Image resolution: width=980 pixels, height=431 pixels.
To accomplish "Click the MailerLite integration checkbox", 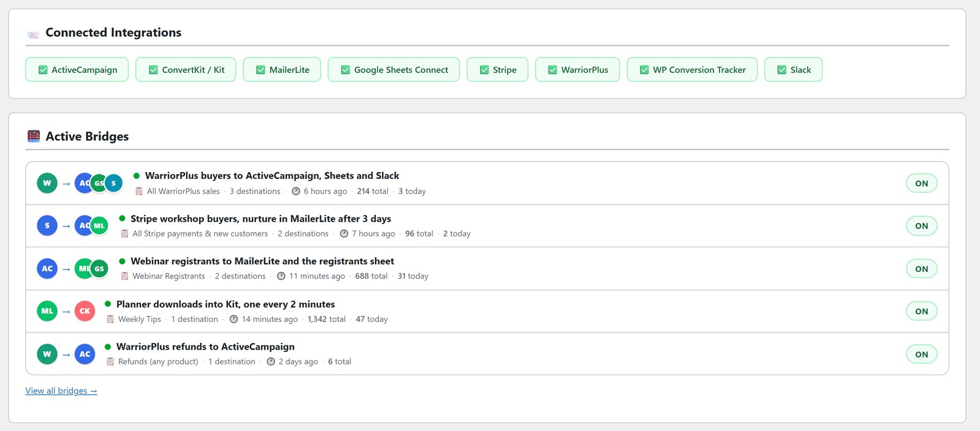I will [261, 70].
